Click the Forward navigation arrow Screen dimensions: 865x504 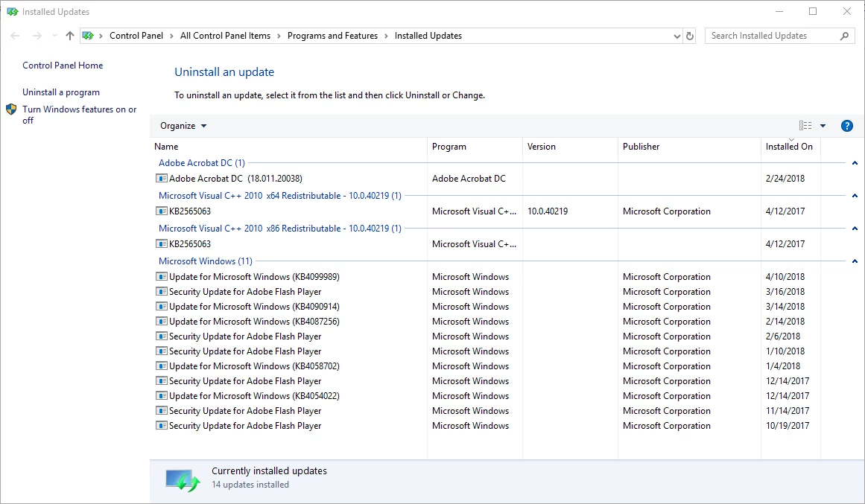tap(37, 36)
